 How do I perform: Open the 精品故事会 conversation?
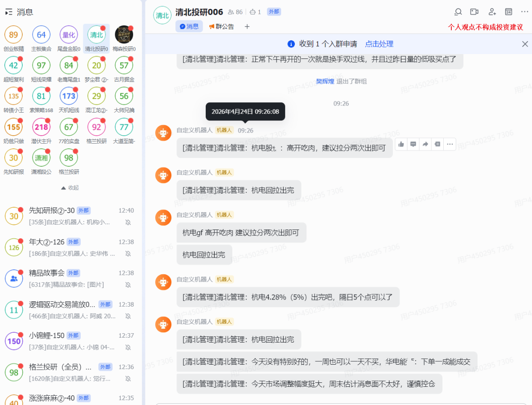coord(71,278)
